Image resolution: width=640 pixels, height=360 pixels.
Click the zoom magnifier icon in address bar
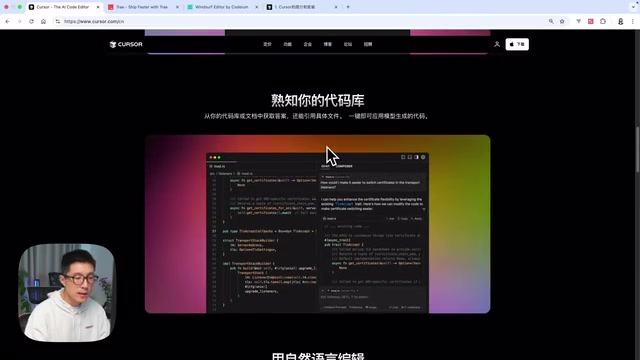click(x=551, y=21)
